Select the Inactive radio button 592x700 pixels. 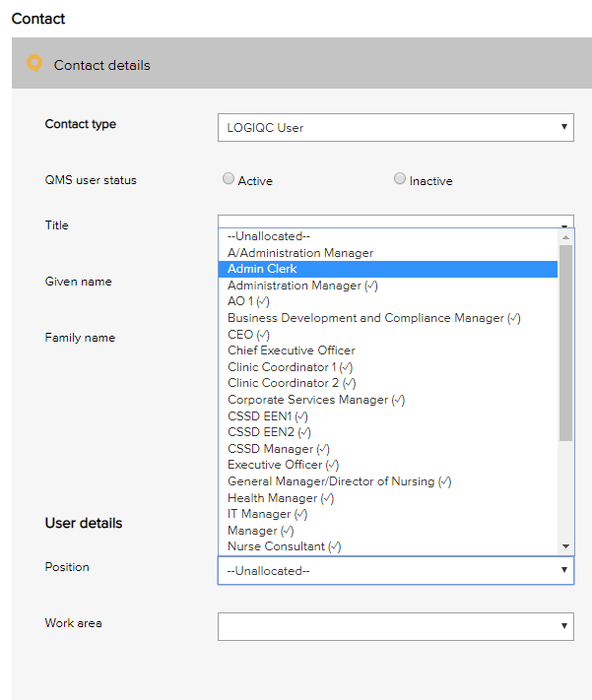399,179
